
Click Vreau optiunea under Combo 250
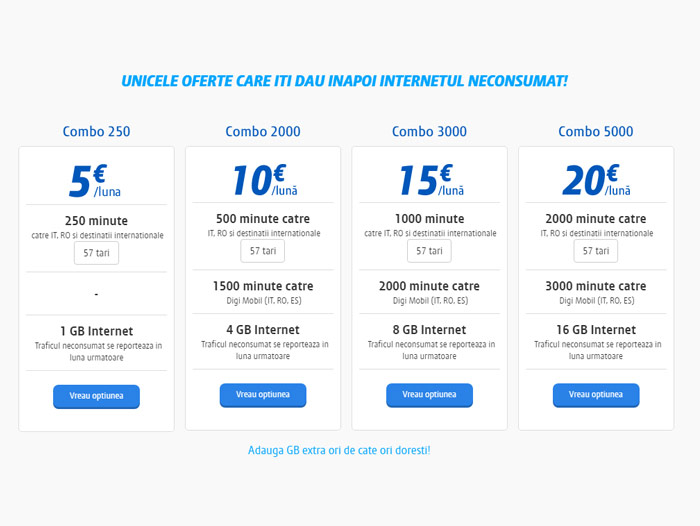click(x=96, y=397)
